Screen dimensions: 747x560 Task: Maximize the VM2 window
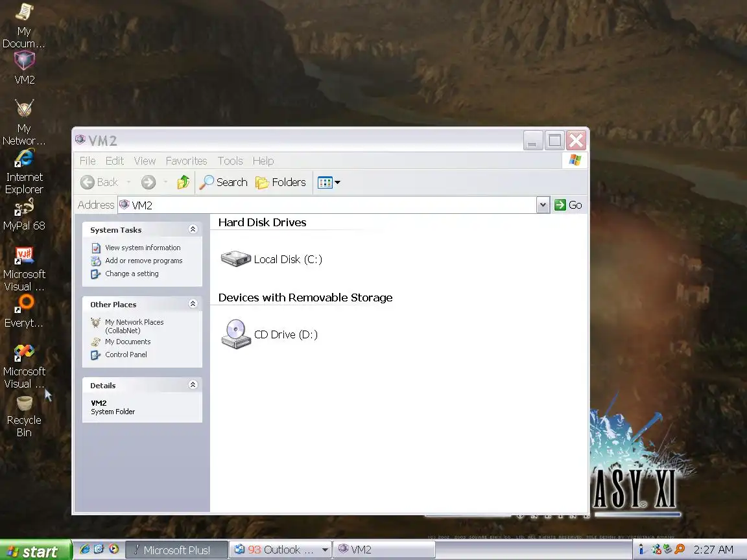click(x=554, y=141)
